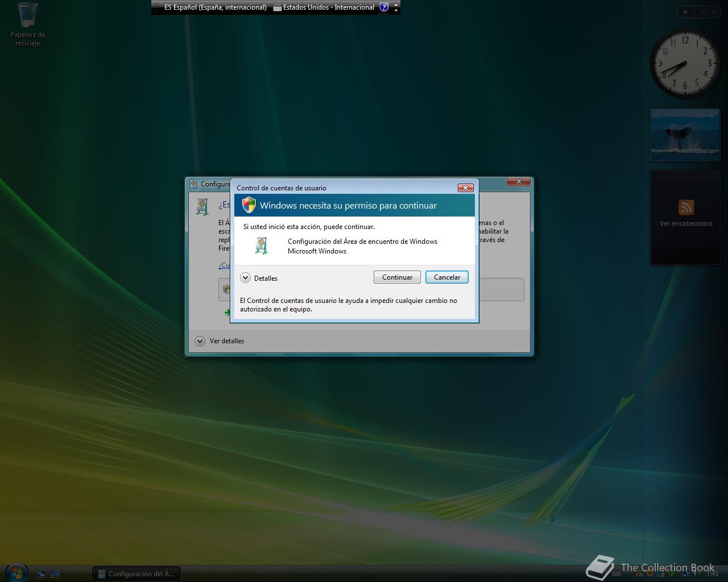Image resolution: width=728 pixels, height=582 pixels.
Task: Expand Ver detalles in the Configuración window
Action: point(220,341)
